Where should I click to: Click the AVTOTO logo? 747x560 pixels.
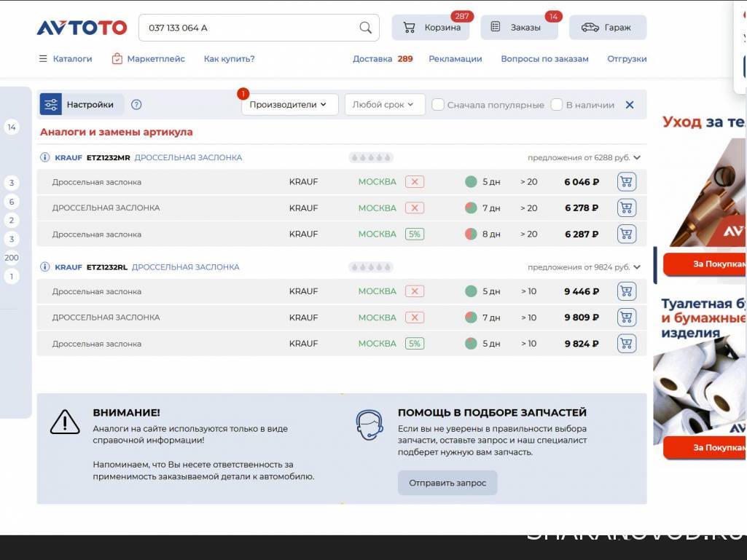[x=82, y=28]
